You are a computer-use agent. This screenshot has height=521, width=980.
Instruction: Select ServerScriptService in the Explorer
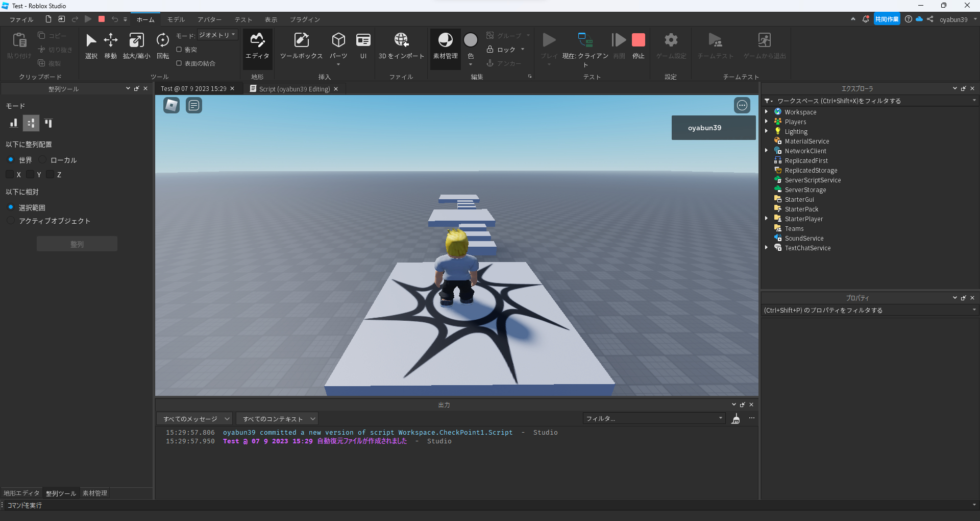coord(813,180)
